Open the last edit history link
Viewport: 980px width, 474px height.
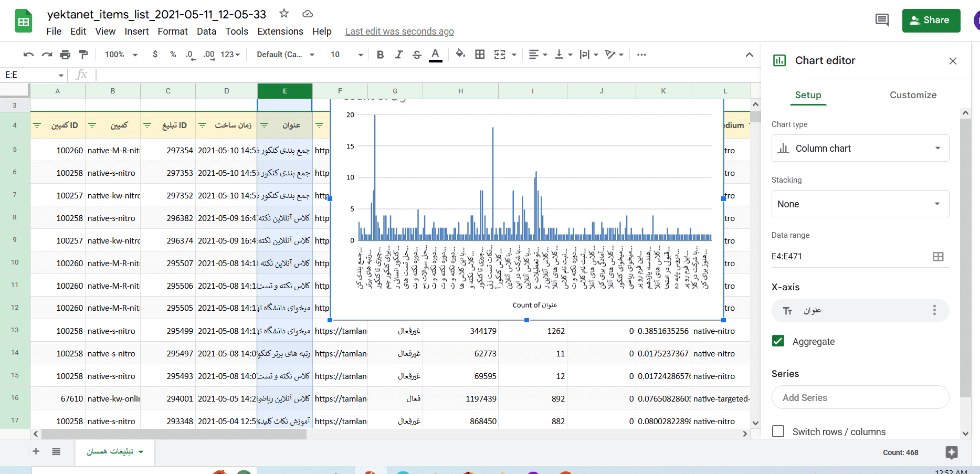[x=399, y=31]
